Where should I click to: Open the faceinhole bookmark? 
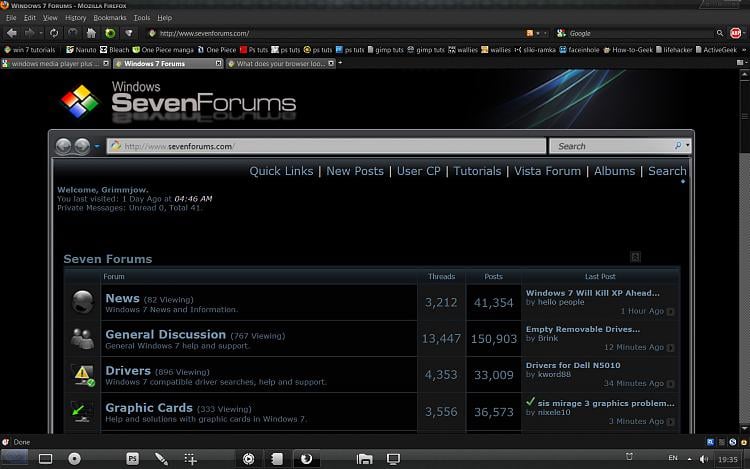click(579, 50)
